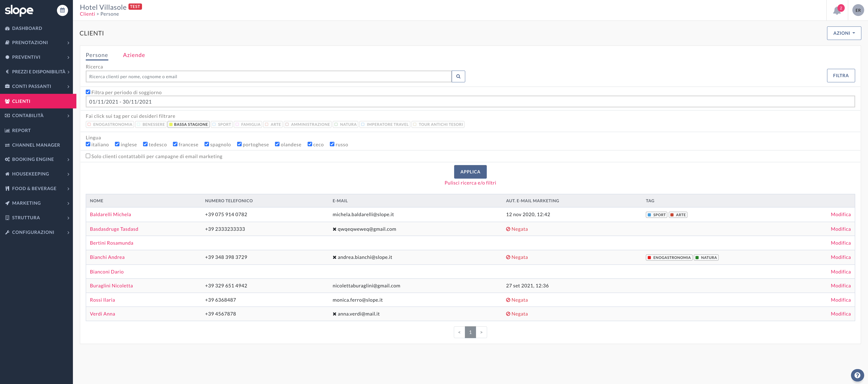This screenshot has height=384, width=868.
Task: Click the stay period date range field
Action: [470, 101]
